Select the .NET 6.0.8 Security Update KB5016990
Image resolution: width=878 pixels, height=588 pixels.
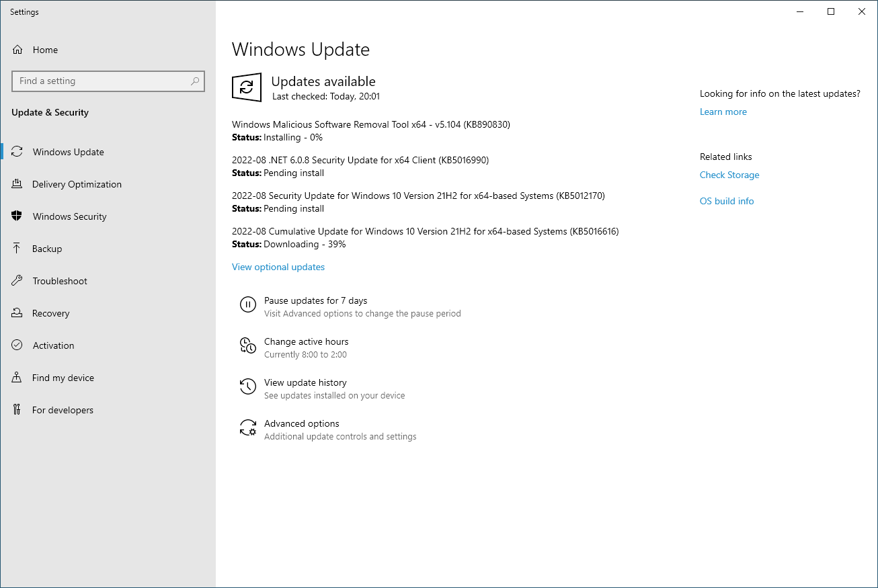[360, 160]
